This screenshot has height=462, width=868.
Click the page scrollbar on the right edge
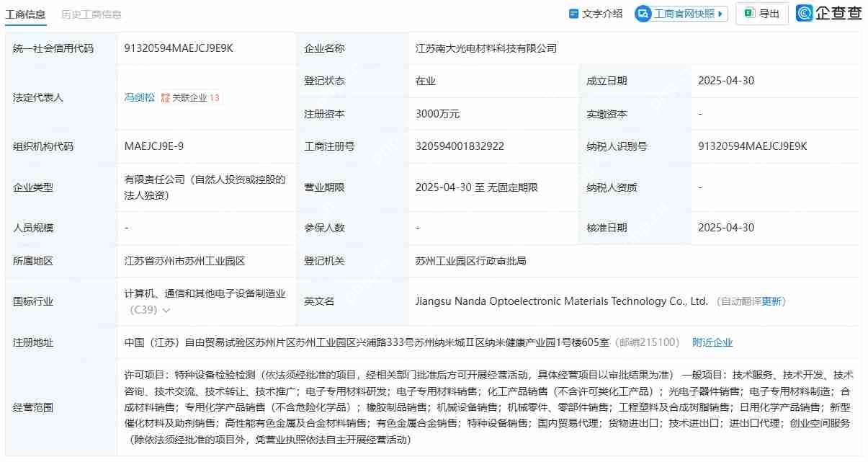coord(864,231)
